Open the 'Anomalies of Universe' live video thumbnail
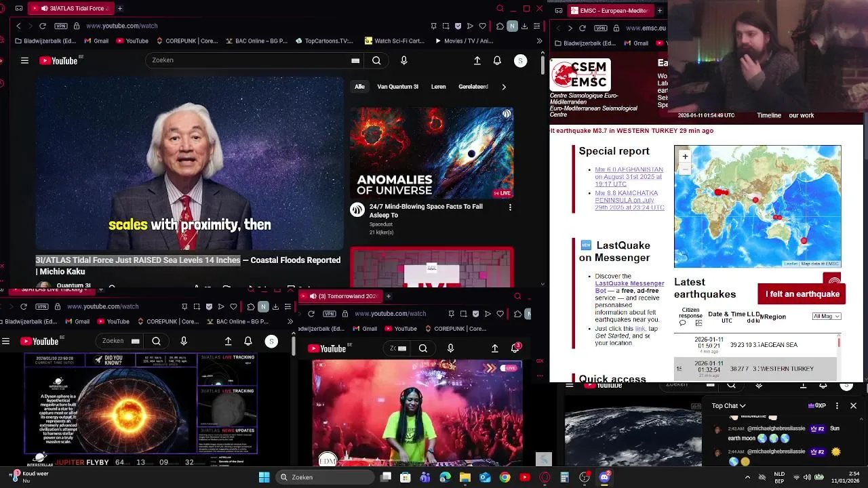868x488 pixels. pyautogui.click(x=432, y=153)
